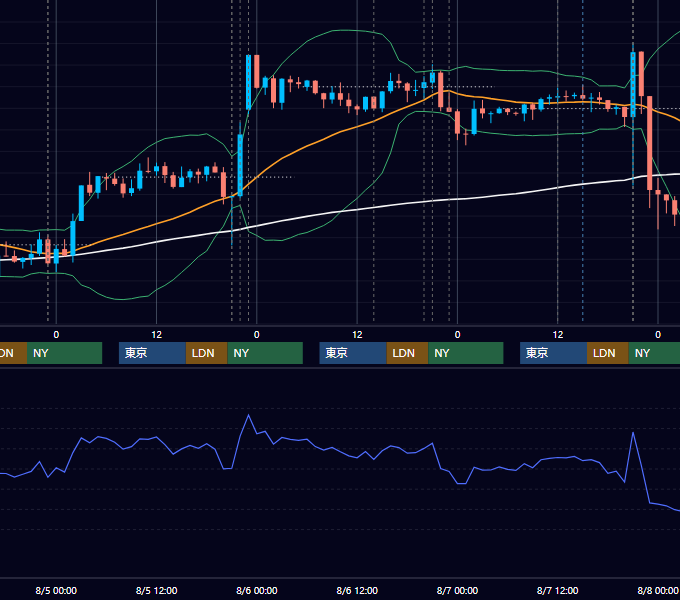Click the 8/6 12:00 date label
The image size is (680, 600).
click(x=357, y=590)
